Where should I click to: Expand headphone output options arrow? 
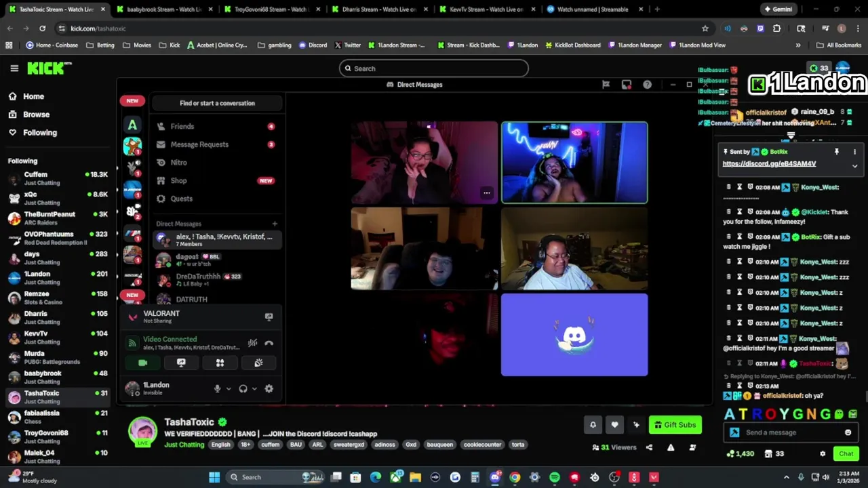point(254,389)
